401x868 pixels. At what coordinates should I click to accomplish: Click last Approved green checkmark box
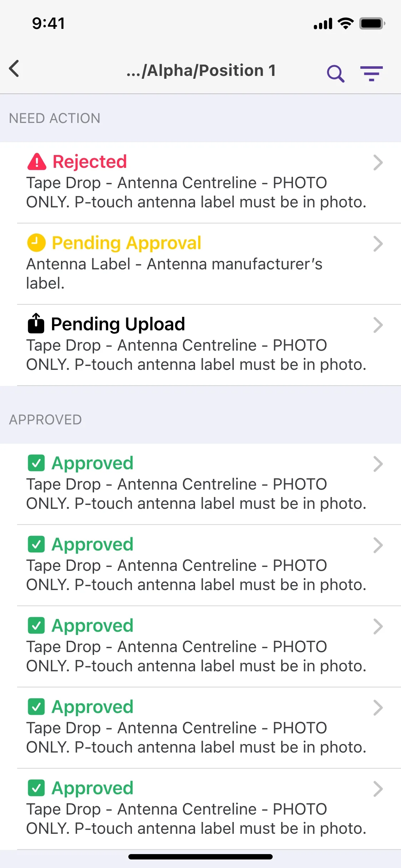click(x=36, y=788)
